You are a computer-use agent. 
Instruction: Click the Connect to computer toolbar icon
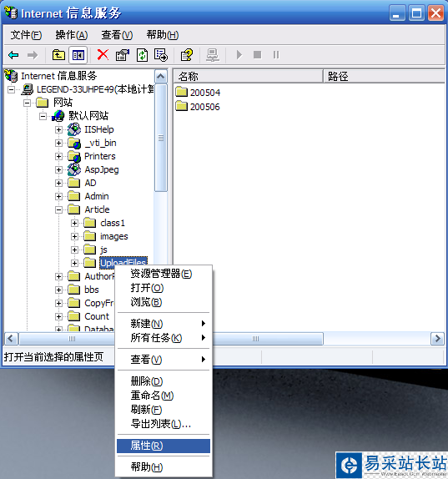212,55
